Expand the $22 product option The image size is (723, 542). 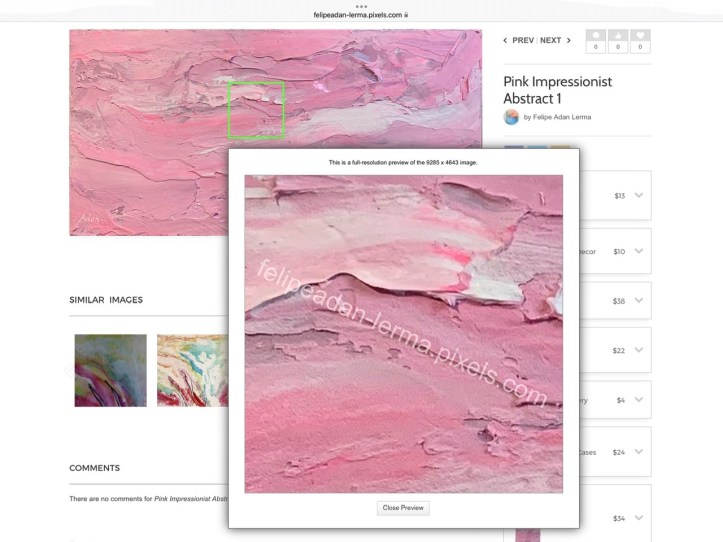pyautogui.click(x=638, y=350)
